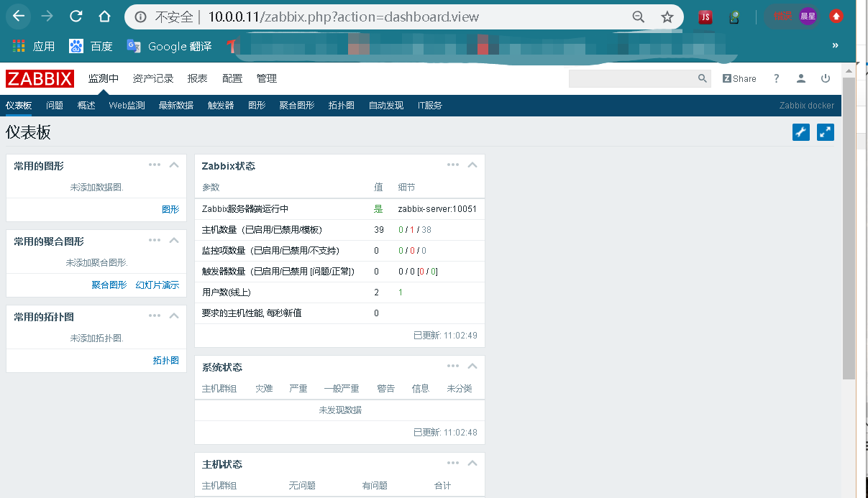
Task: Click the templates count 38 link
Action: coord(426,230)
